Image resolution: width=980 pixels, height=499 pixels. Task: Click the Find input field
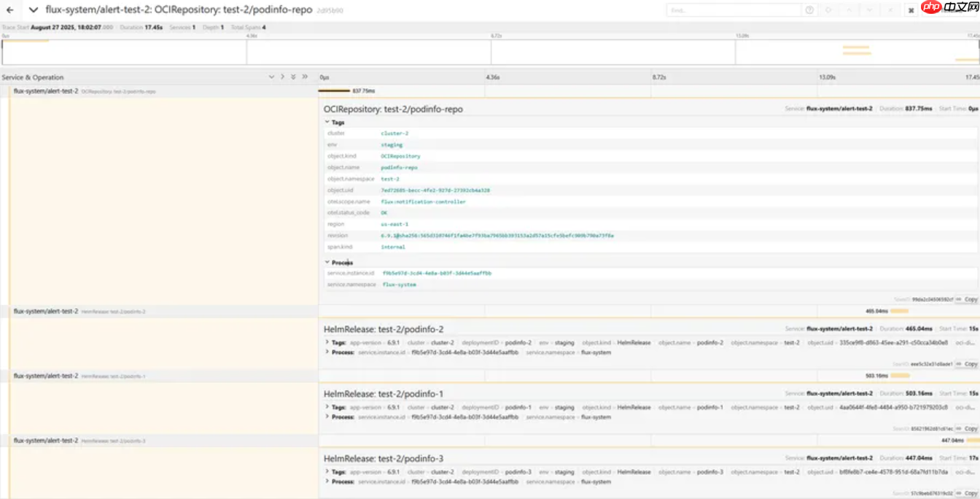pos(733,10)
